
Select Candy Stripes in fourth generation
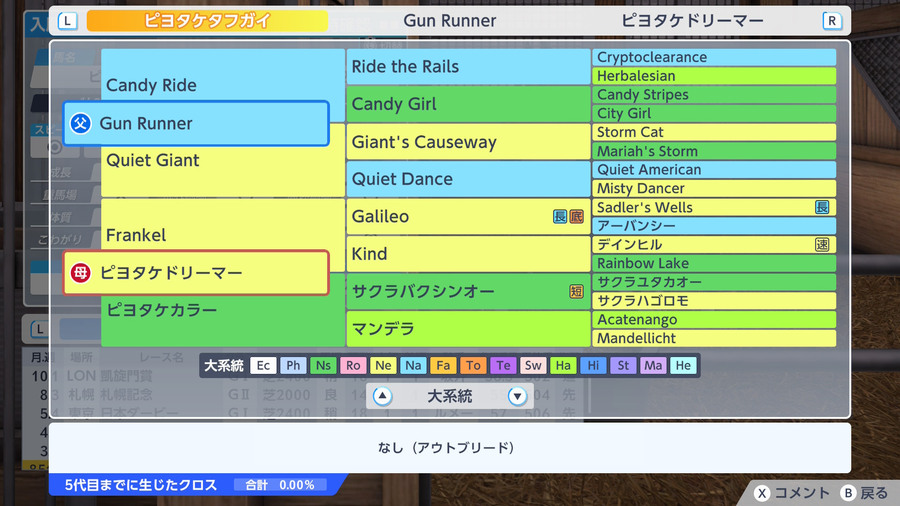[x=714, y=95]
